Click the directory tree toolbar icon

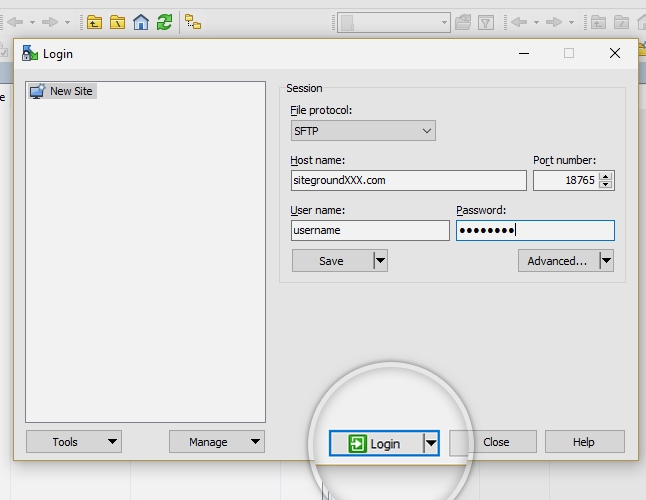pyautogui.click(x=193, y=21)
